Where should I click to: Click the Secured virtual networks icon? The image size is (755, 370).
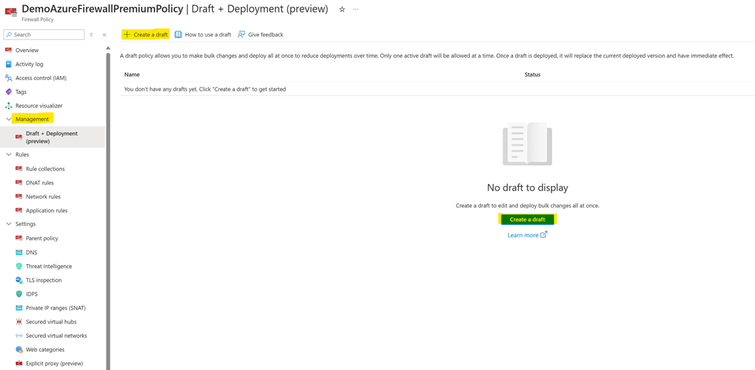pos(19,336)
